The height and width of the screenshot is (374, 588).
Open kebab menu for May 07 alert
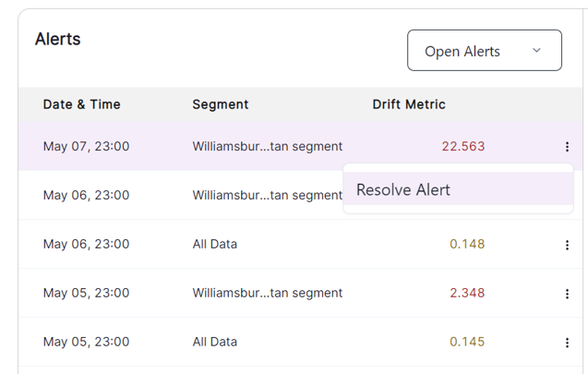click(567, 147)
